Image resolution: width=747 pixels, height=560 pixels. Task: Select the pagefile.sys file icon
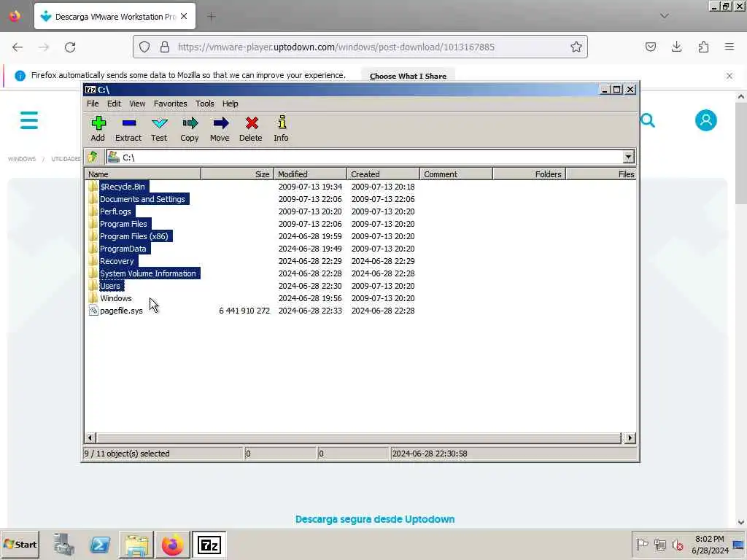(93, 311)
